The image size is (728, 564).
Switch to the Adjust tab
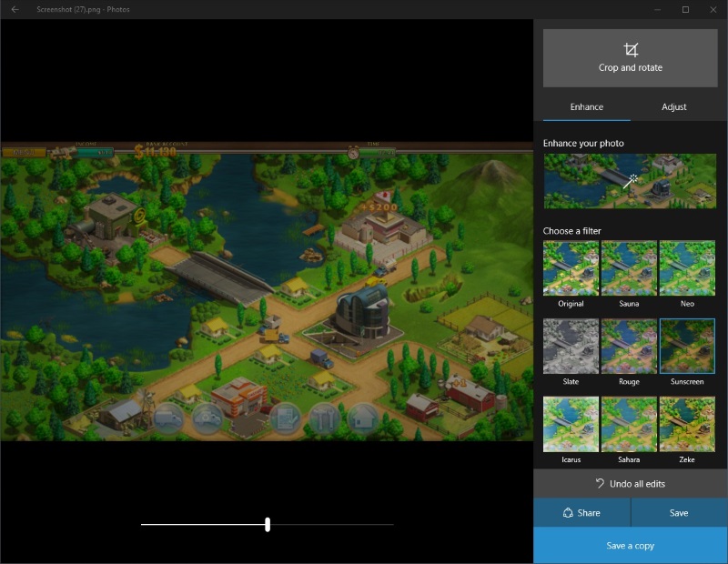click(x=673, y=107)
